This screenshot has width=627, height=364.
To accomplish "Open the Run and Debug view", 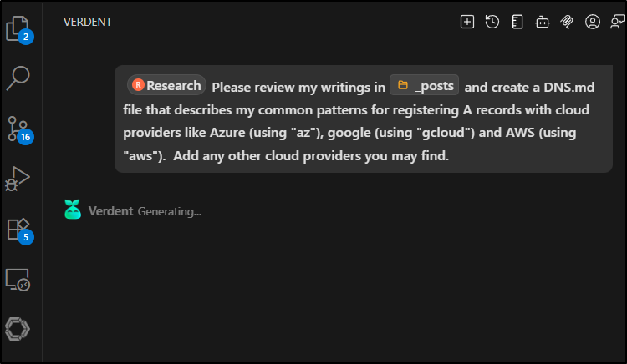I will coord(18,178).
